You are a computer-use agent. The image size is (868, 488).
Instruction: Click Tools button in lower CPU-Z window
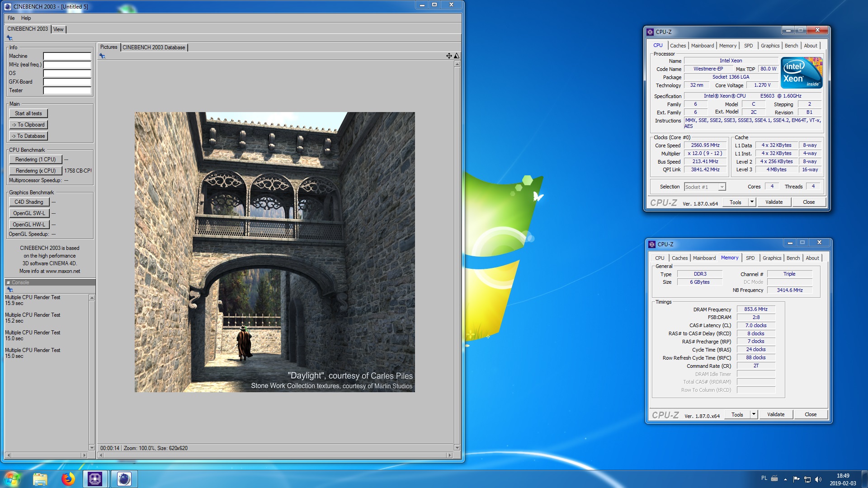(x=737, y=414)
